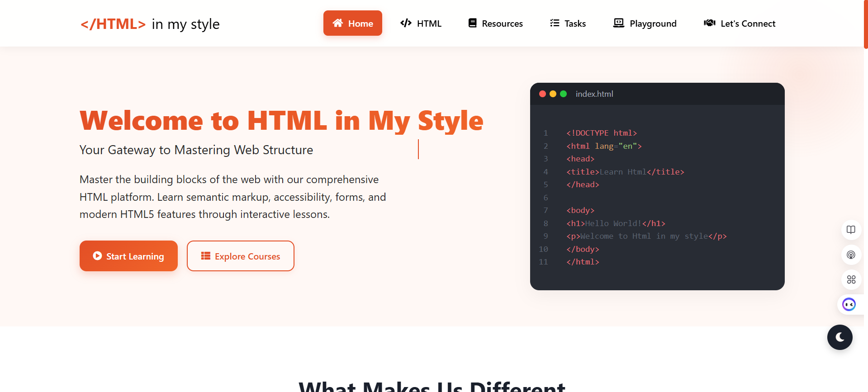Open the round assistant face icon
The height and width of the screenshot is (392, 868).
(x=849, y=304)
